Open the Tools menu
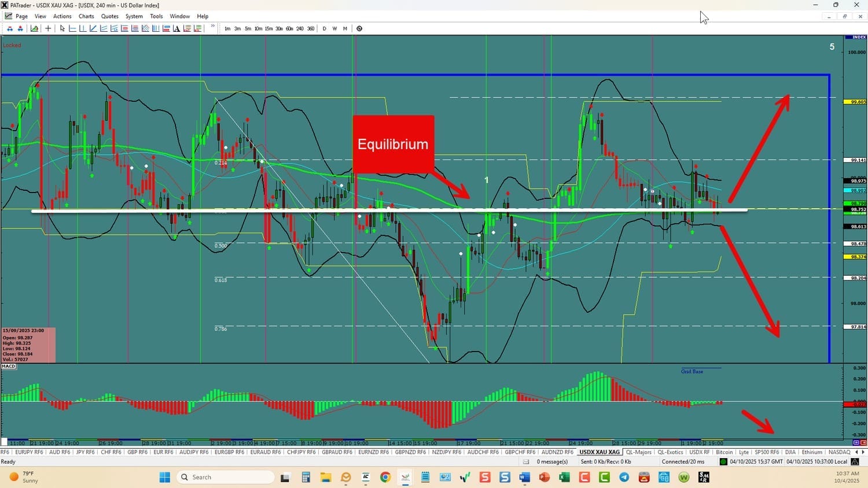The height and width of the screenshot is (488, 868). click(x=156, y=16)
